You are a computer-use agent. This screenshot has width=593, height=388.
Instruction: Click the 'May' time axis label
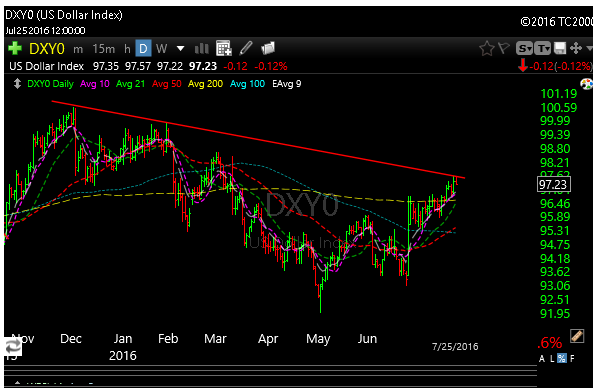[x=318, y=339]
